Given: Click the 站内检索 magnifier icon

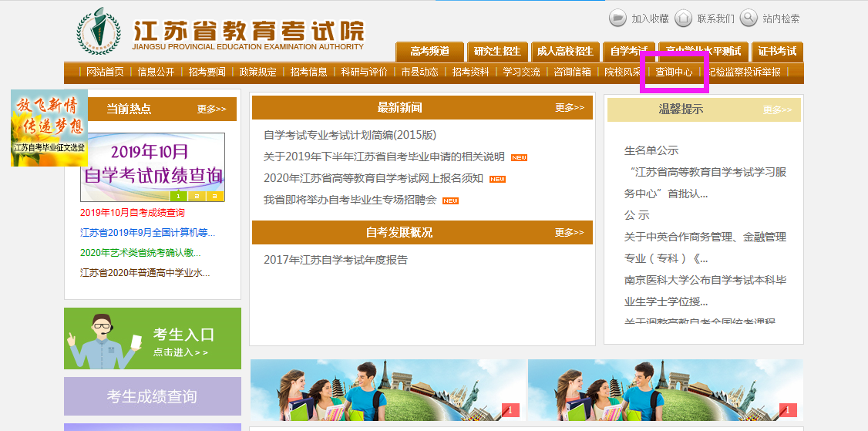Looking at the screenshot, I should click(749, 18).
